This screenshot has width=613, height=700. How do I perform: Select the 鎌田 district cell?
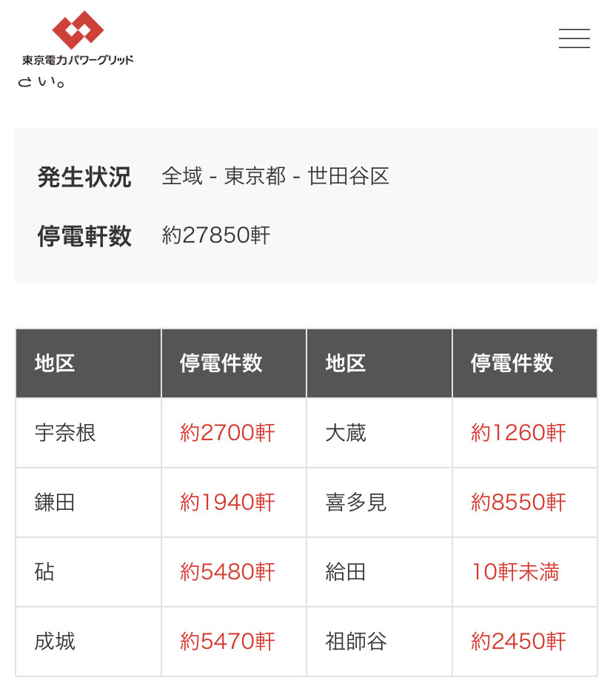[x=88, y=502]
